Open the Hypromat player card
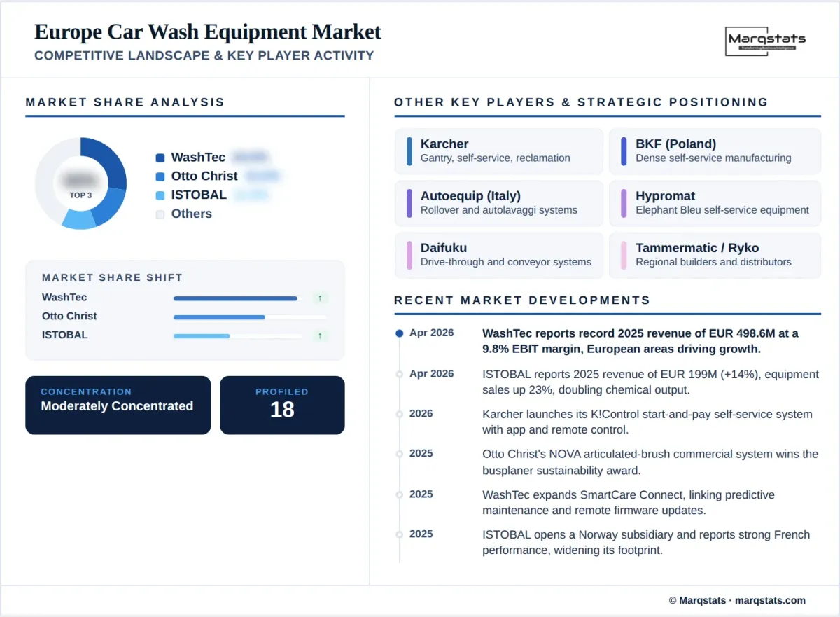The height and width of the screenshot is (617, 840). click(x=715, y=203)
